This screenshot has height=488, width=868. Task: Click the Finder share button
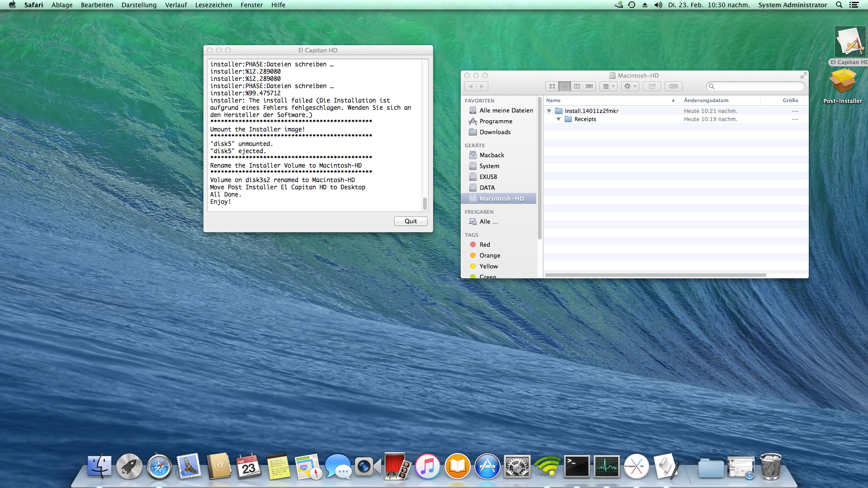652,86
